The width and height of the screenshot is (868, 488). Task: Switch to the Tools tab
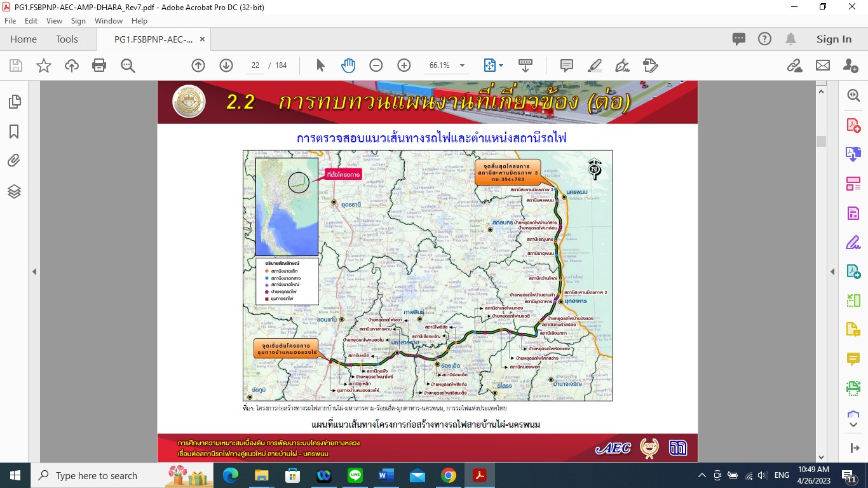point(67,39)
